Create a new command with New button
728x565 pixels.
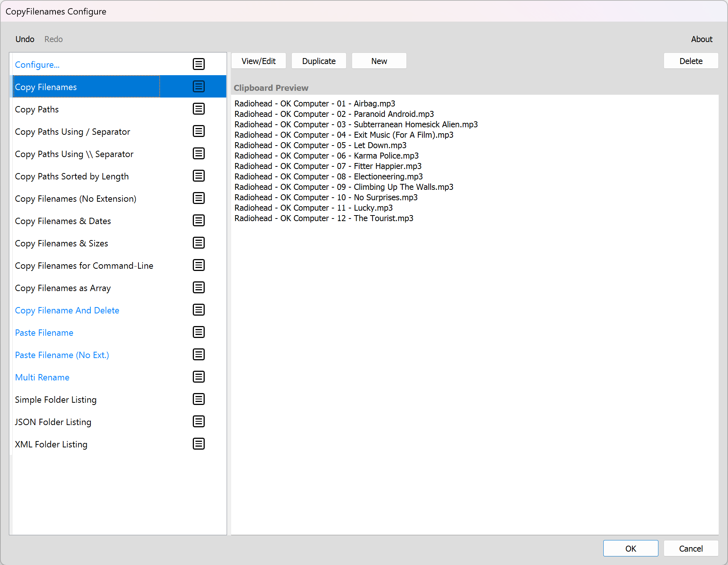coord(379,61)
